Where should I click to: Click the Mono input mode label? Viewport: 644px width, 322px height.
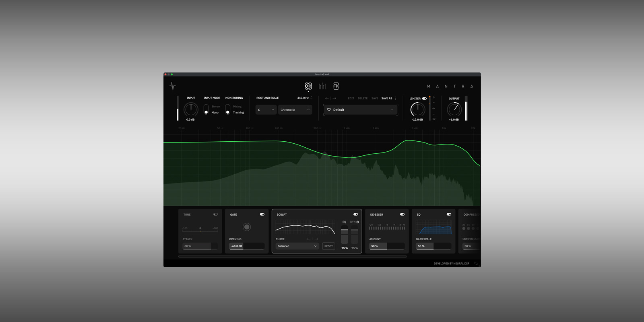point(215,113)
